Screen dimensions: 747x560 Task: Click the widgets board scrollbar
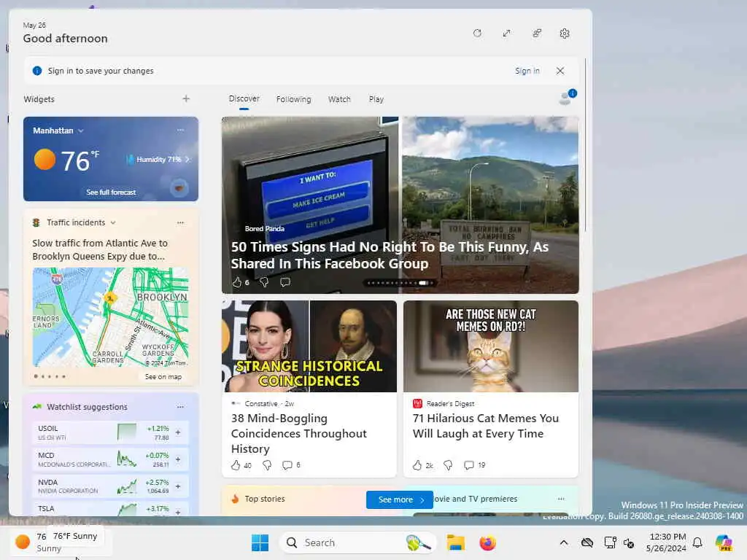[x=586, y=145]
